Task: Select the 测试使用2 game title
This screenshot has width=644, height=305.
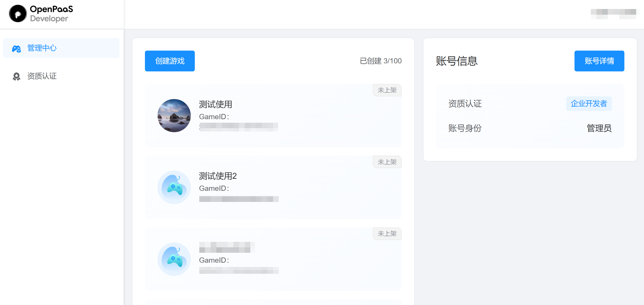Action: coord(218,176)
